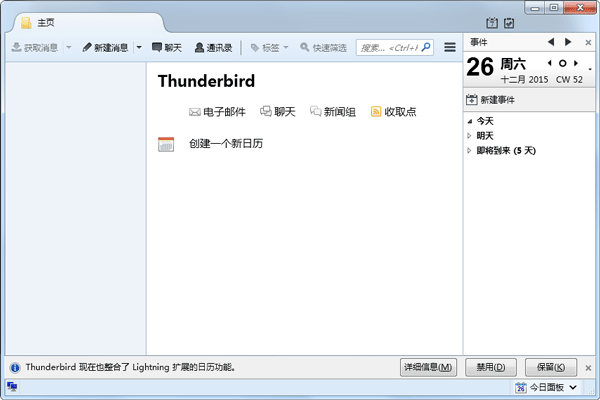
Task: Dismiss the Lightning notification bar
Action: click(589, 368)
